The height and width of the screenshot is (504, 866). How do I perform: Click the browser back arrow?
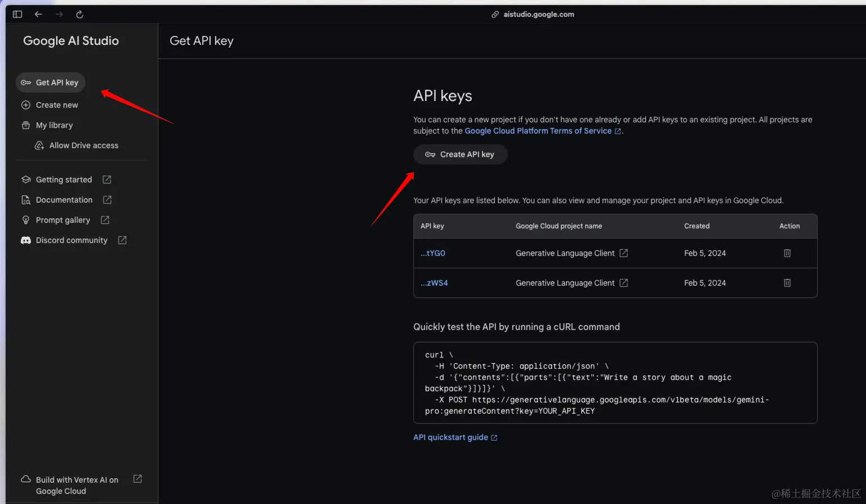pos(38,14)
